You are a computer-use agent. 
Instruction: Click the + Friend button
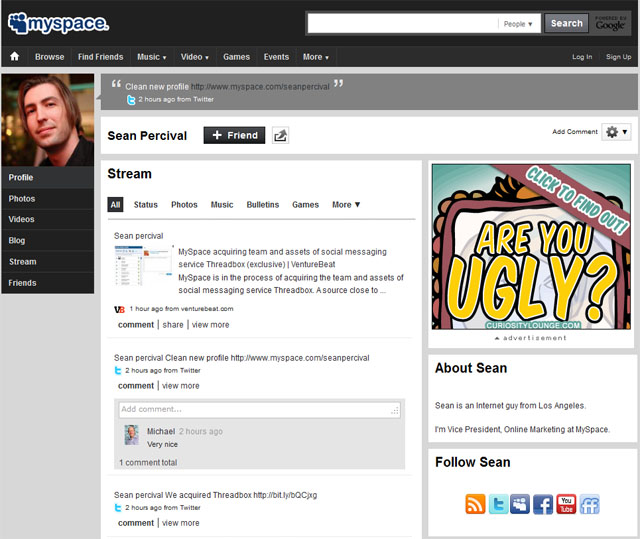(x=234, y=135)
